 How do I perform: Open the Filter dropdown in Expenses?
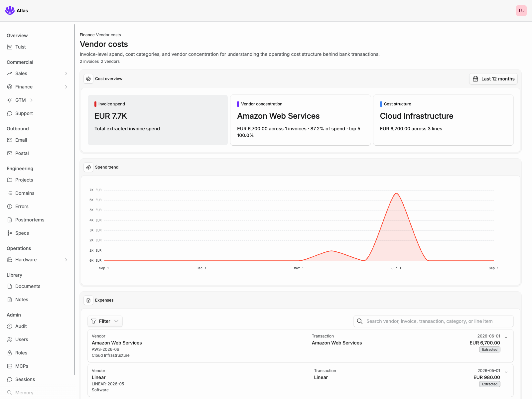(105, 321)
